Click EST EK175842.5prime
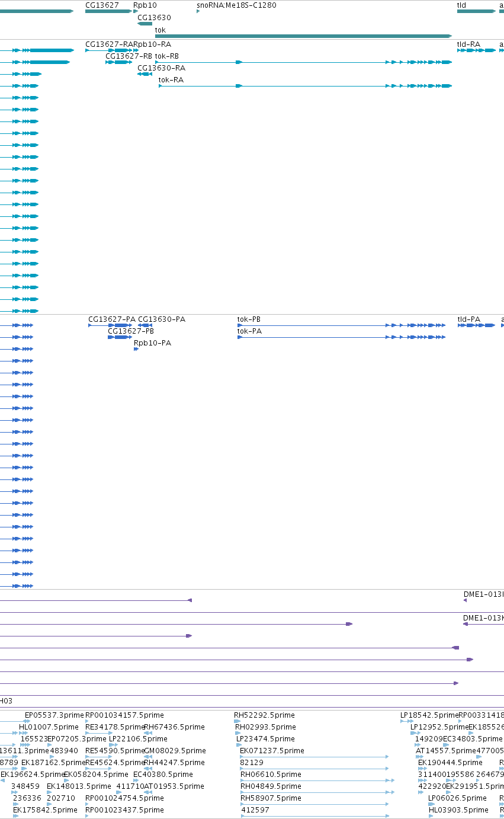Image resolution: width=504 pixels, height=819 pixels. [45, 810]
